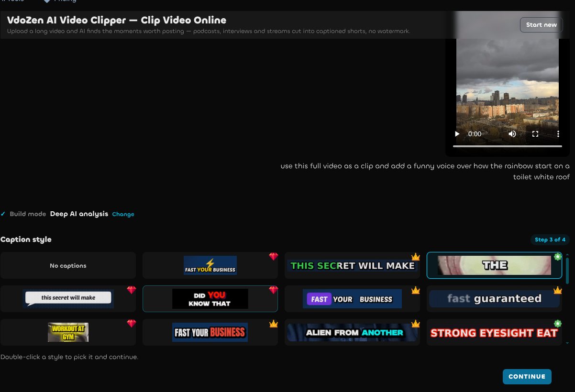Click the CONTINUE button
Viewport: 575px width, 392px height.
[527, 377]
